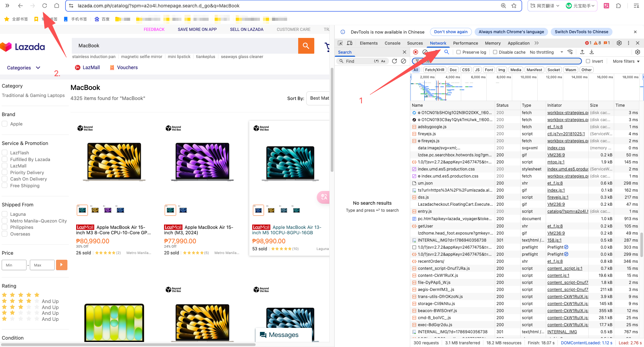This screenshot has width=644, height=347.
Task: Click Switch DevTools to Chinese
Action: pos(581,32)
